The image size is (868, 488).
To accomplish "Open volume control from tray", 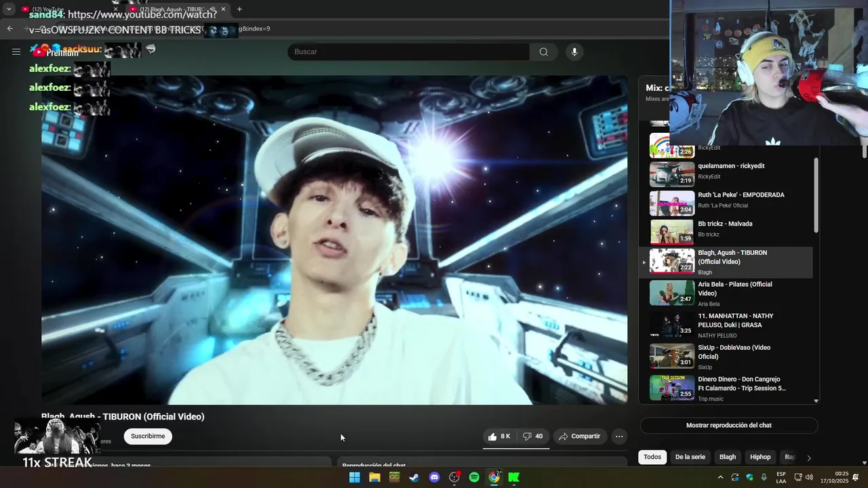I will 809,477.
